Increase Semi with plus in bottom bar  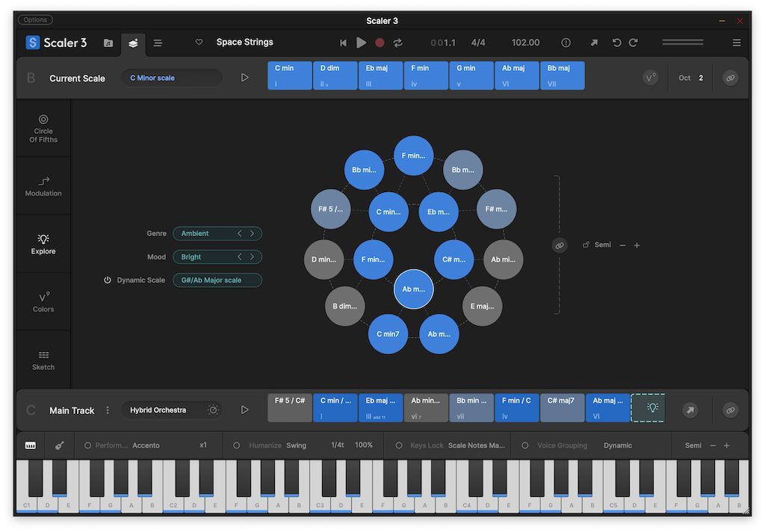point(726,445)
